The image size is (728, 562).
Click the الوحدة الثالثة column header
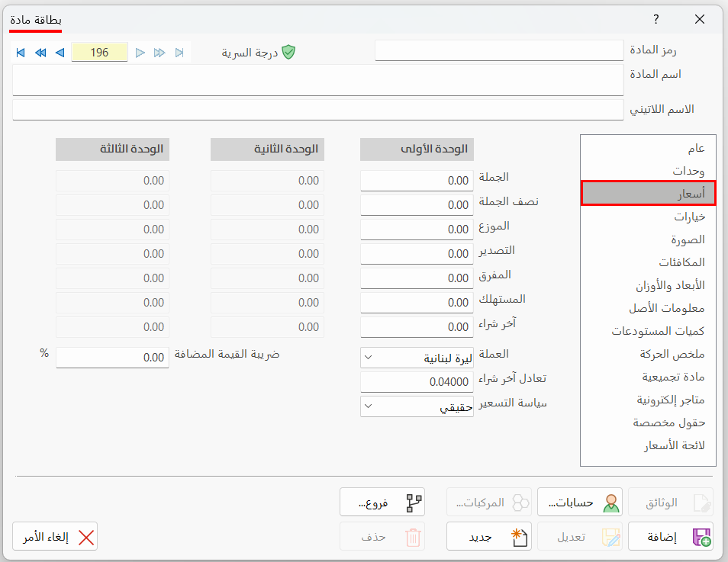112,149
